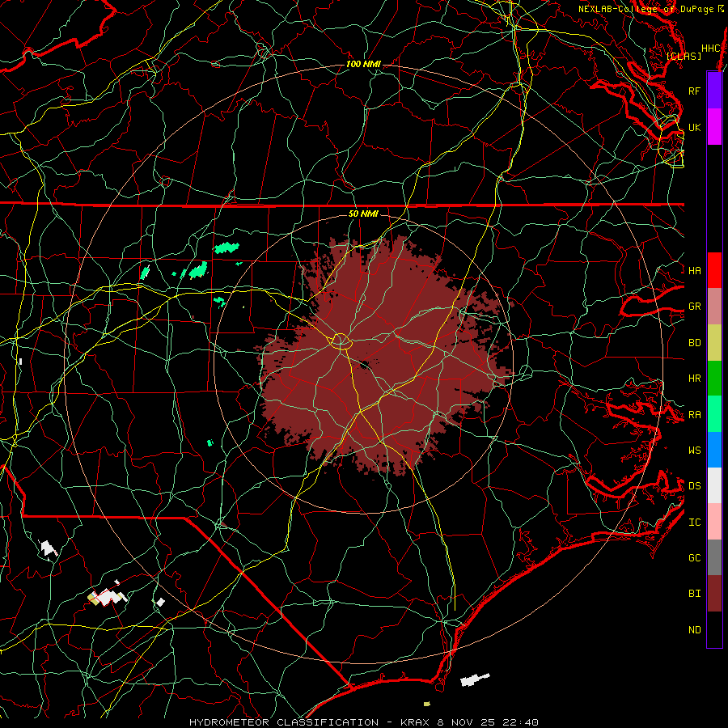Click the RA legend label
Image resolution: width=728 pixels, height=728 pixels.
[x=694, y=415]
